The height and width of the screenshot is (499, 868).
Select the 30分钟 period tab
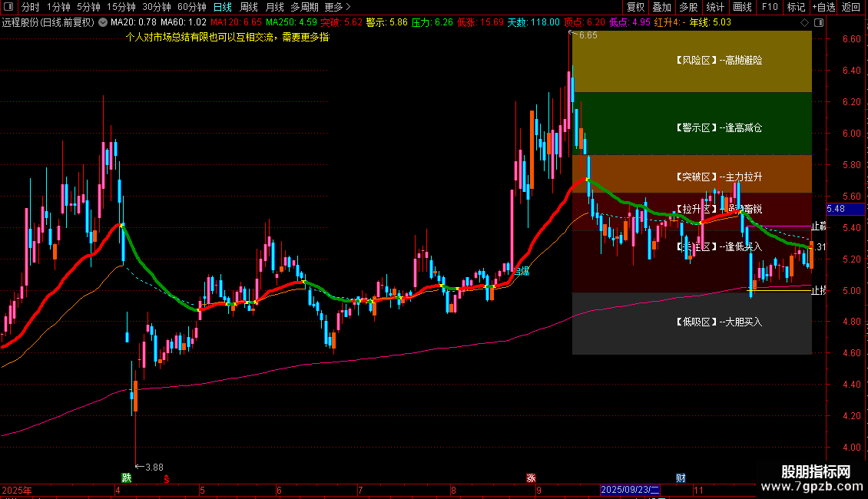[x=157, y=7]
